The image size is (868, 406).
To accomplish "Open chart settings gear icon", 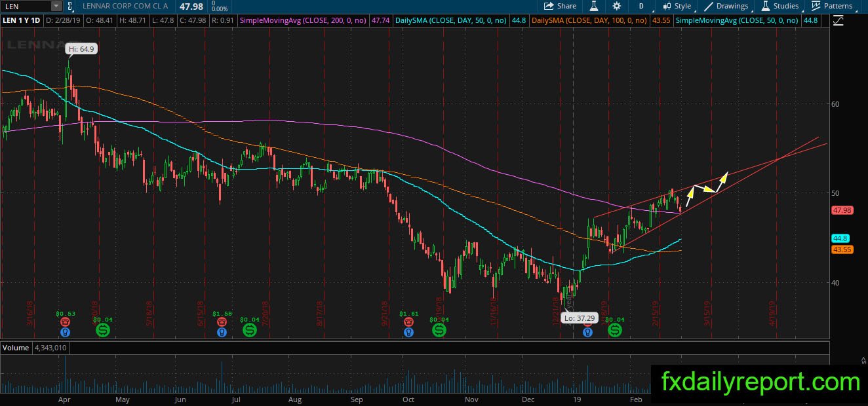I will click(x=616, y=6).
